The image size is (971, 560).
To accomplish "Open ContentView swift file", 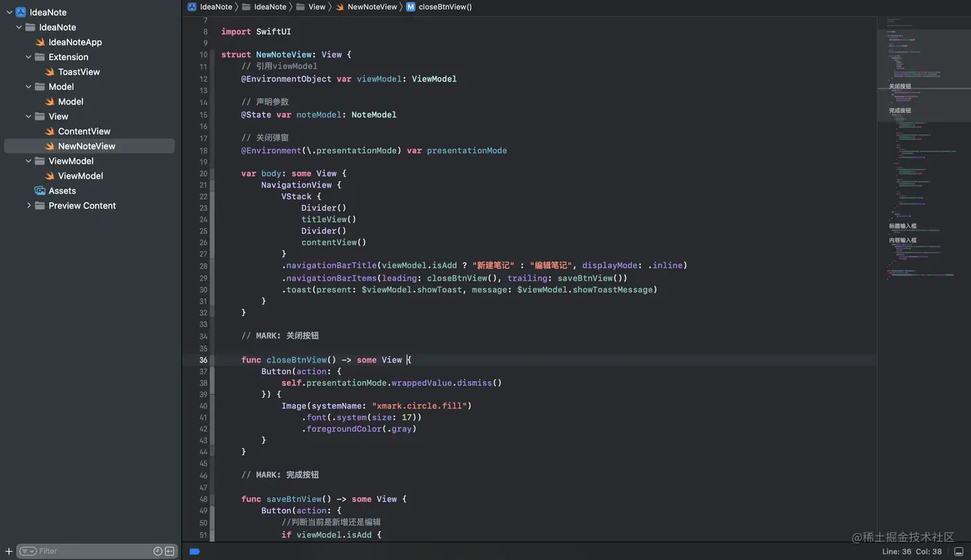I will pos(84,132).
